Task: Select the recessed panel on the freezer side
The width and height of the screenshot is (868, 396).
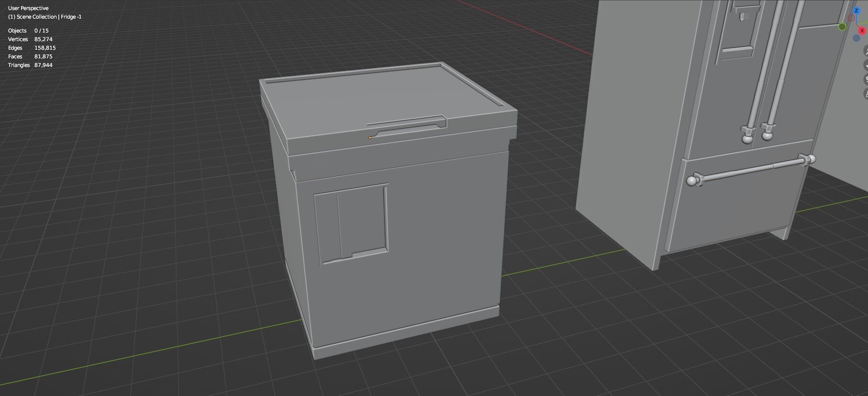Action: click(x=352, y=223)
